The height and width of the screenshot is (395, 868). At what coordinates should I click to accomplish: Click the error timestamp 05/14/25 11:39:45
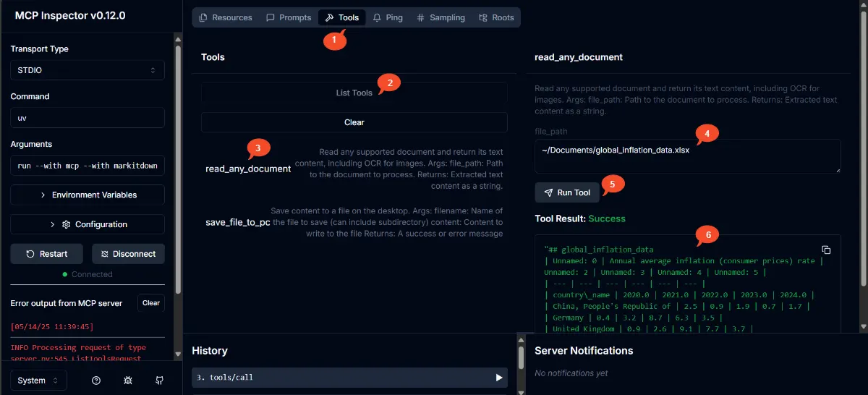click(52, 326)
